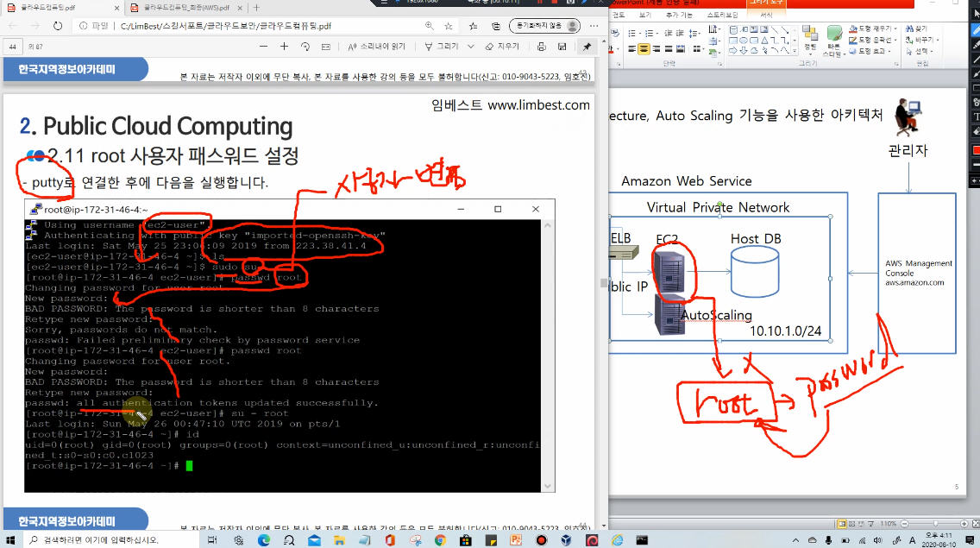Open Task View on the taskbar
This screenshot has height=548, width=980.
click(212, 540)
